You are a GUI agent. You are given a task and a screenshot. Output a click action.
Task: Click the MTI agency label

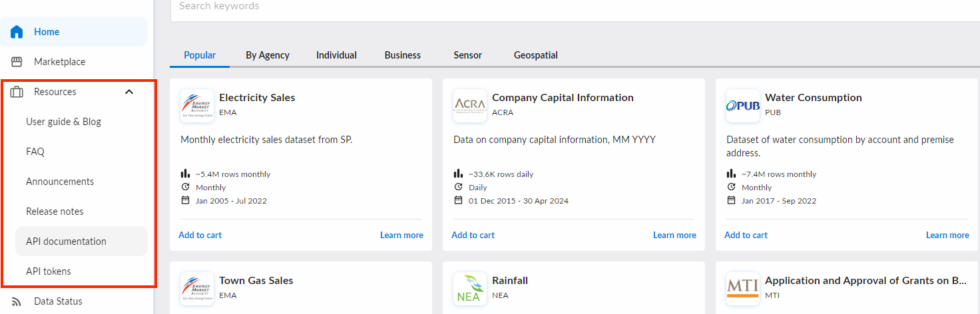coord(772,295)
